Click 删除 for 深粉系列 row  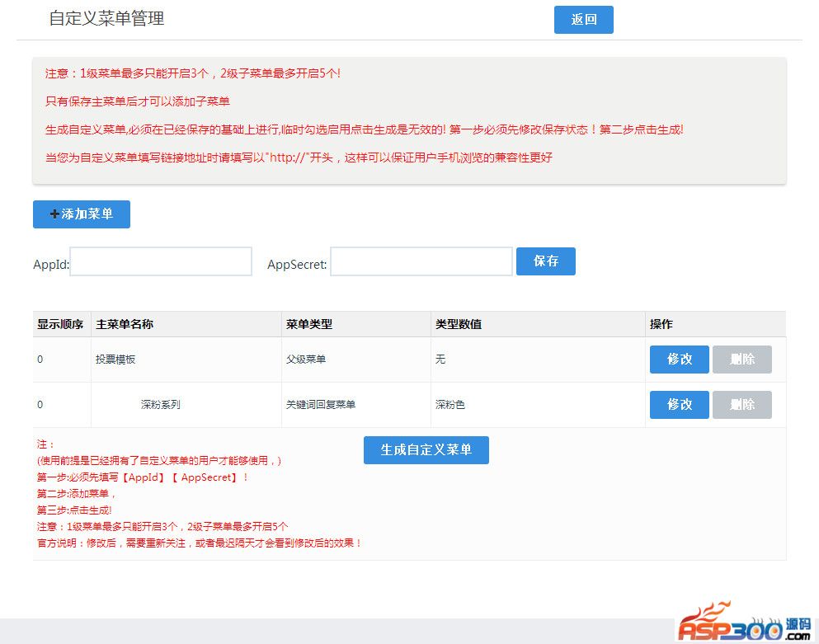[x=741, y=405]
